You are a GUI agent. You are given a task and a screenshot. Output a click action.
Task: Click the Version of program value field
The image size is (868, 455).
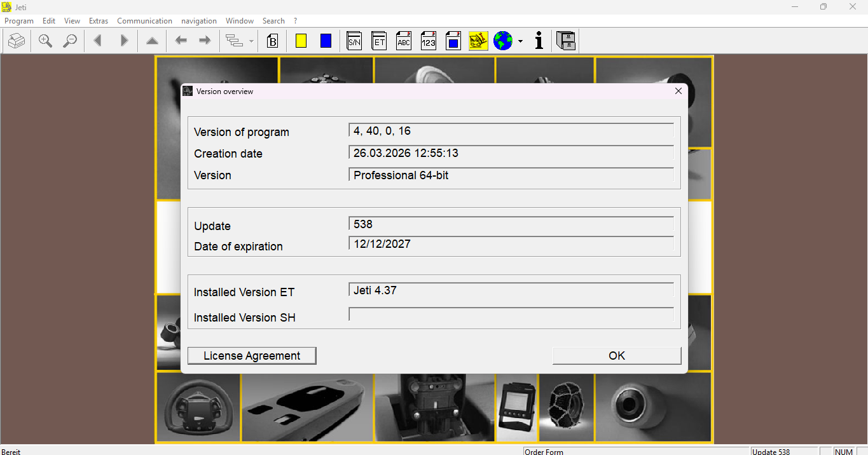tap(511, 131)
